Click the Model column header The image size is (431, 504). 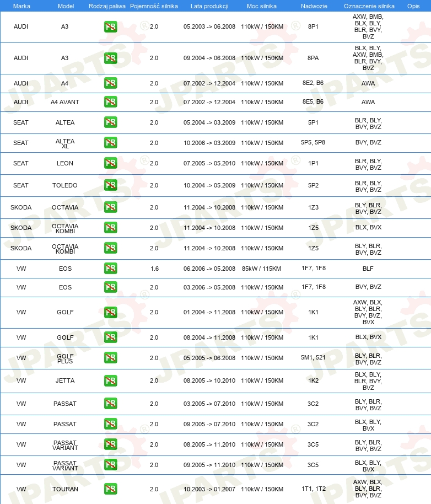click(66, 6)
